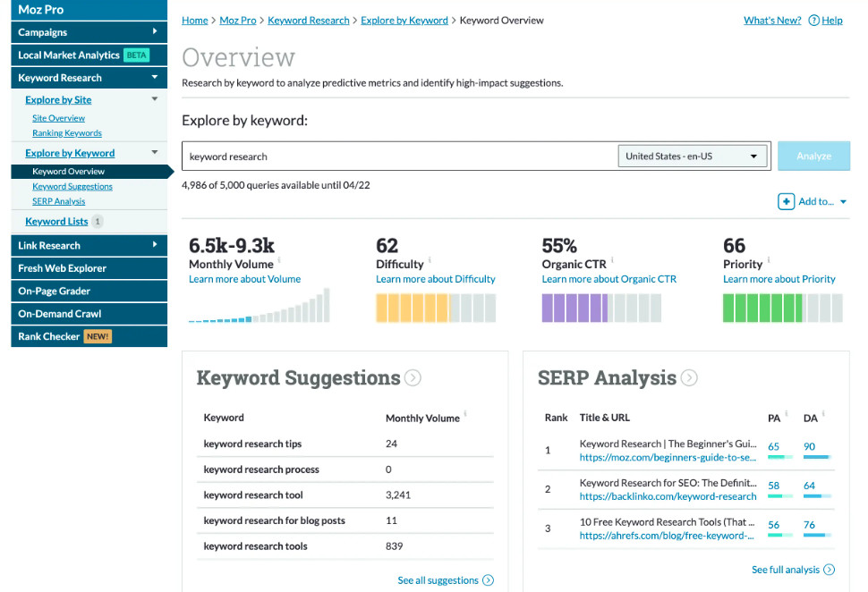
Task: Open the Add to dropdown arrow
Action: [843, 202]
